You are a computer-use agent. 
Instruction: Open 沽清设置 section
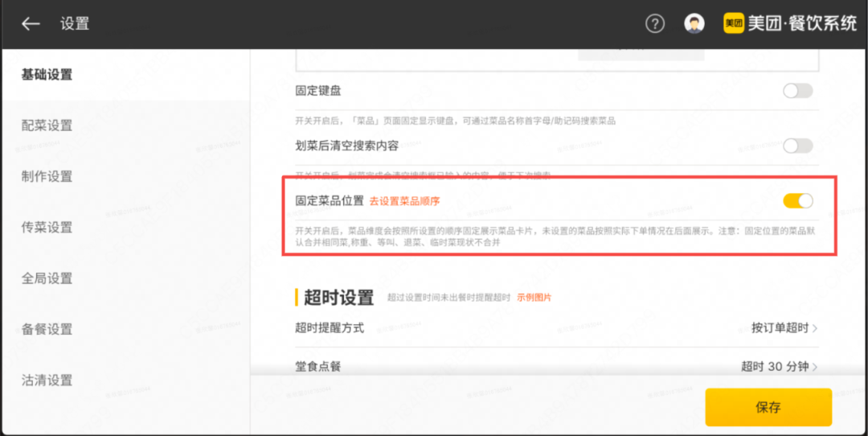(47, 380)
